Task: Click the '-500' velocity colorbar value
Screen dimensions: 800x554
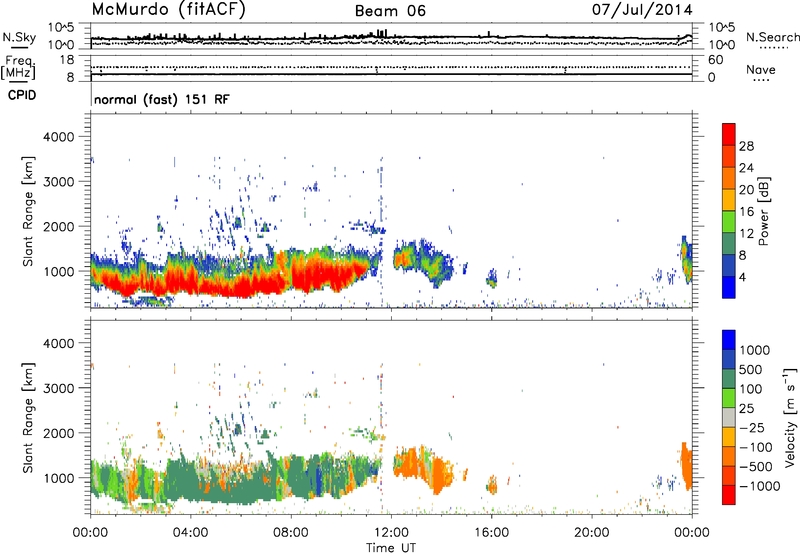Action: tap(756, 466)
